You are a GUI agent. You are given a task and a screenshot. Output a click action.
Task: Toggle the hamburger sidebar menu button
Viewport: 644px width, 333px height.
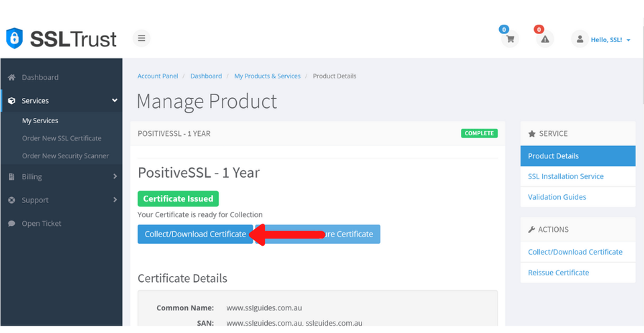coord(142,38)
